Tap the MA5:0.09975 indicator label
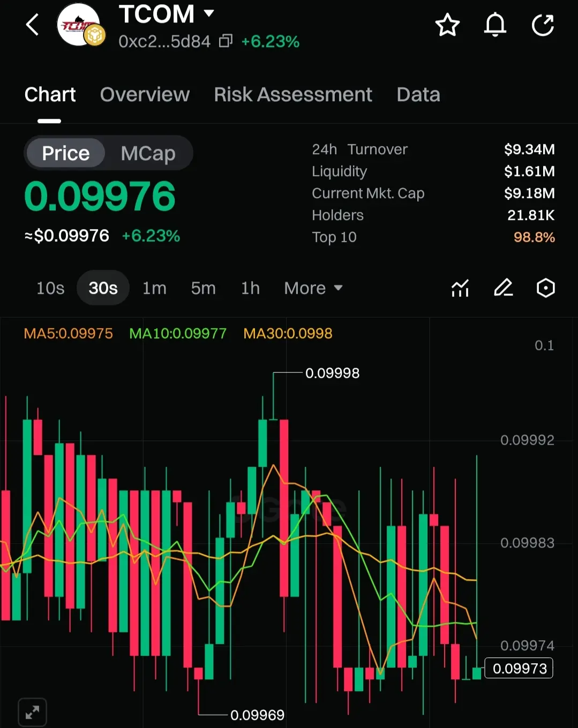 coord(69,333)
